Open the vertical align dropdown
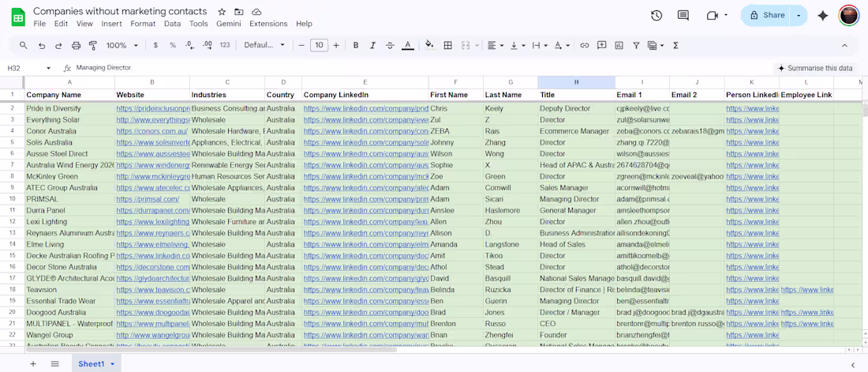868x372 pixels. [518, 46]
